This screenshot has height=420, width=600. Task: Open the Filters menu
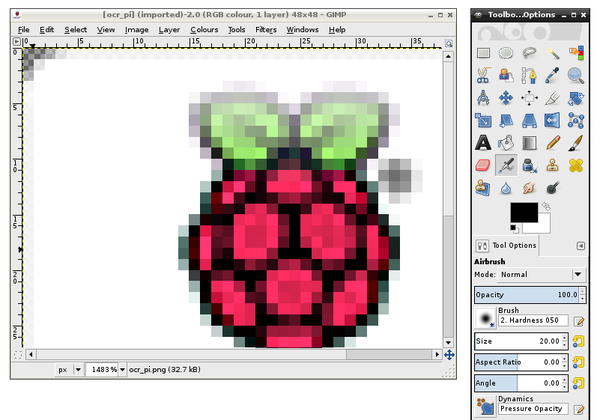point(266,29)
